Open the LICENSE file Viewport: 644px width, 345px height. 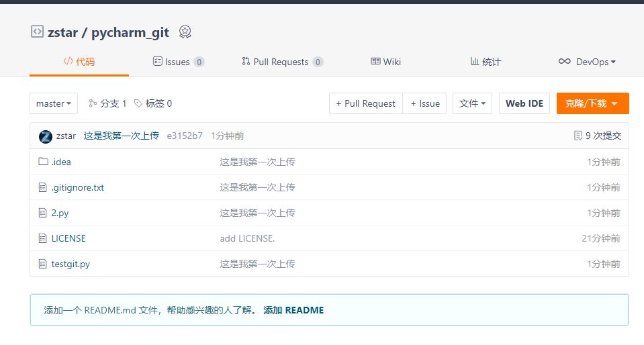pyautogui.click(x=68, y=238)
